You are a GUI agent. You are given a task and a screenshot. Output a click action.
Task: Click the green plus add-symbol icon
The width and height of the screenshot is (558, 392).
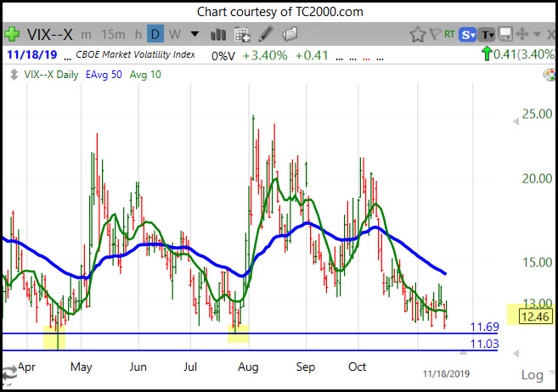pyautogui.click(x=12, y=35)
